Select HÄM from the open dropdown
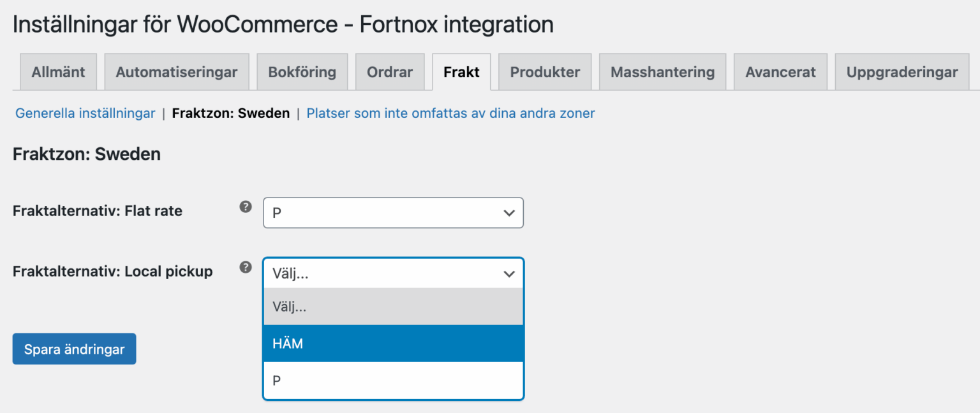The width and height of the screenshot is (980, 413). tap(393, 343)
